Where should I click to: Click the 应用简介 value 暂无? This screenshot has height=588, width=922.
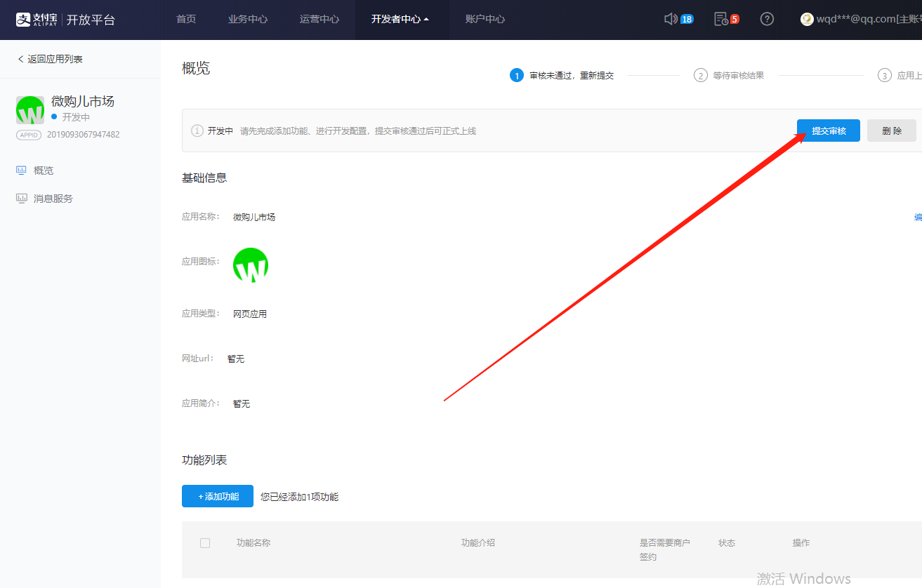(242, 403)
